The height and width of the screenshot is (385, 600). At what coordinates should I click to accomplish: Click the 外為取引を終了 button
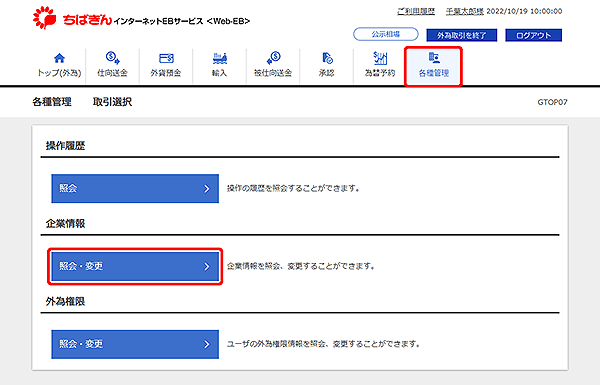coord(461,35)
